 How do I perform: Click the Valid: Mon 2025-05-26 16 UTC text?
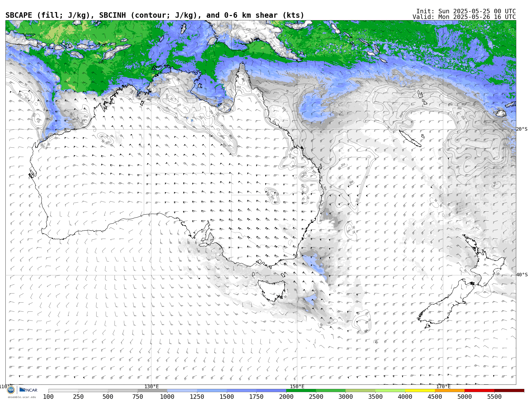(x=464, y=17)
